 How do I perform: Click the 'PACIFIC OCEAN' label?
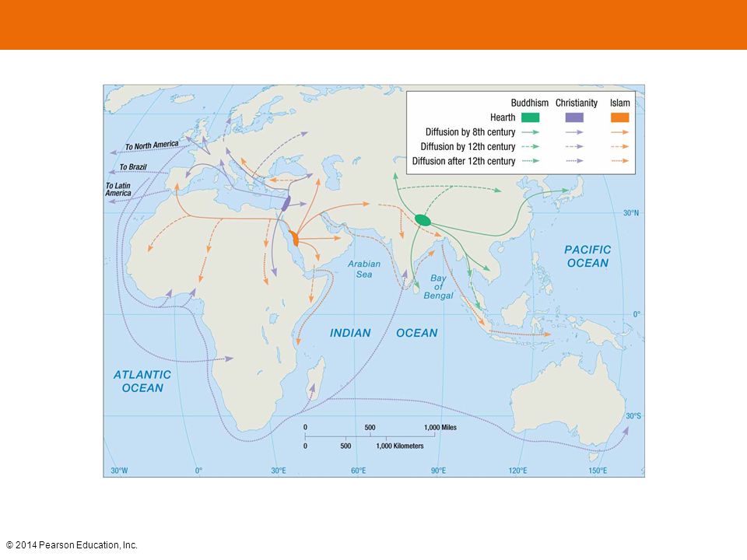(x=587, y=256)
